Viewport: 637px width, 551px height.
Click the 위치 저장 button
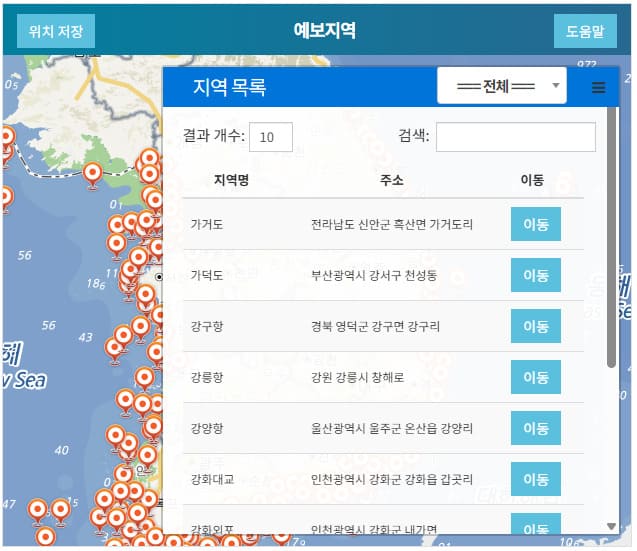tap(56, 31)
